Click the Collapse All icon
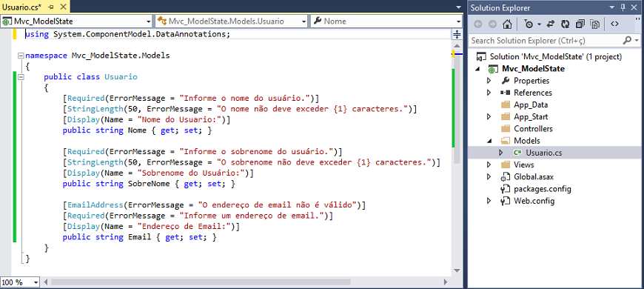Image resolution: width=644 pixels, height=289 pixels. pyautogui.click(x=580, y=24)
